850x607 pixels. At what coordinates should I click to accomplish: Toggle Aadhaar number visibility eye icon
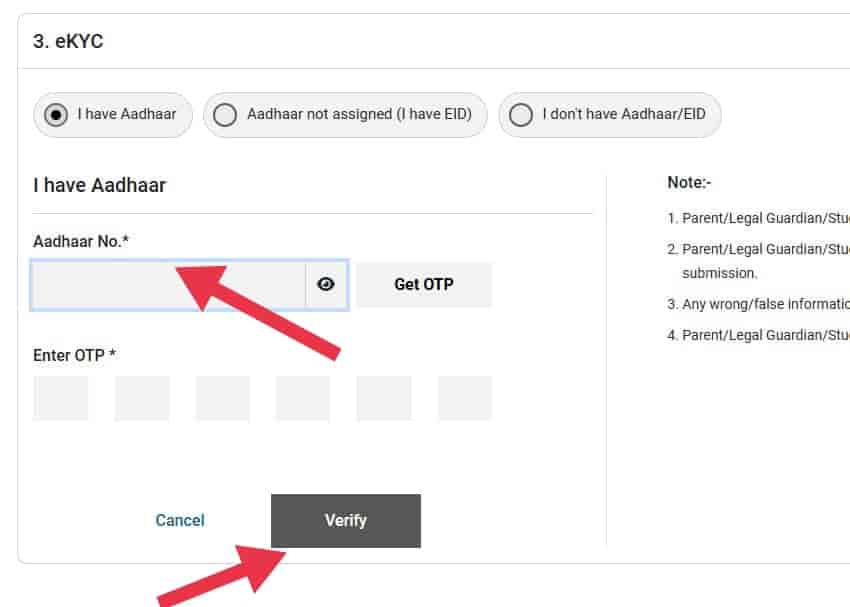pyautogui.click(x=326, y=285)
